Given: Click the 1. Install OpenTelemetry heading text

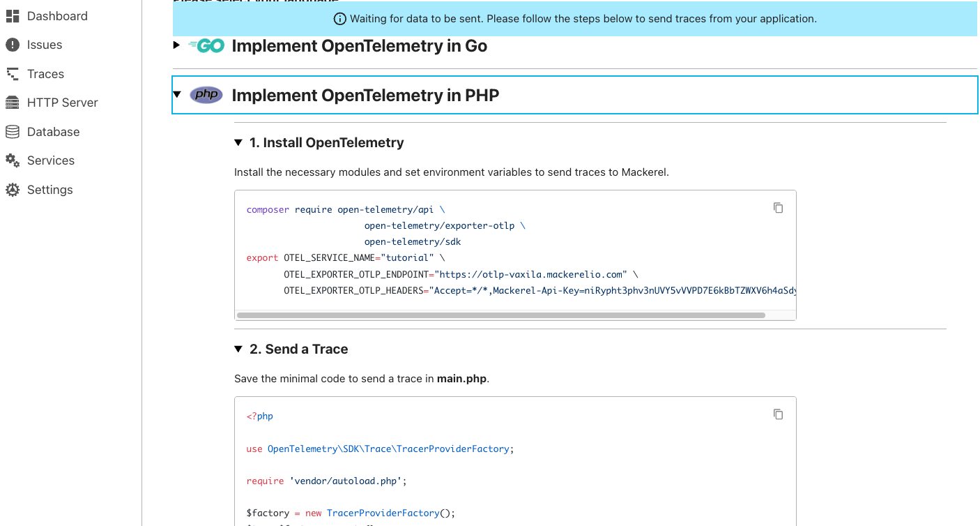Looking at the screenshot, I should point(327,143).
